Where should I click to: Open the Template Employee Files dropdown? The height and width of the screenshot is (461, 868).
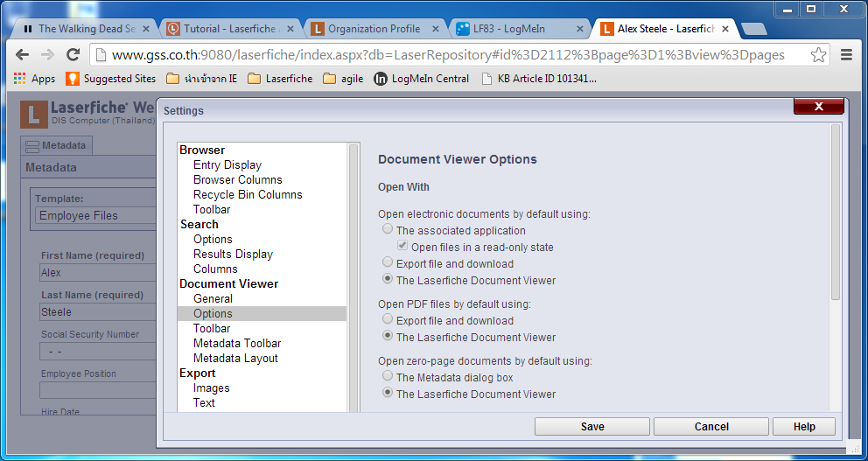[x=96, y=215]
